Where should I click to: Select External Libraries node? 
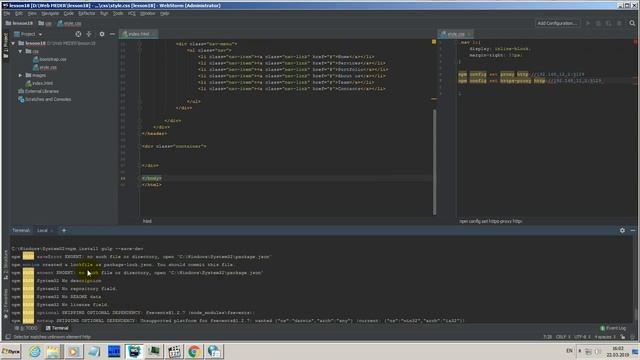[38, 91]
